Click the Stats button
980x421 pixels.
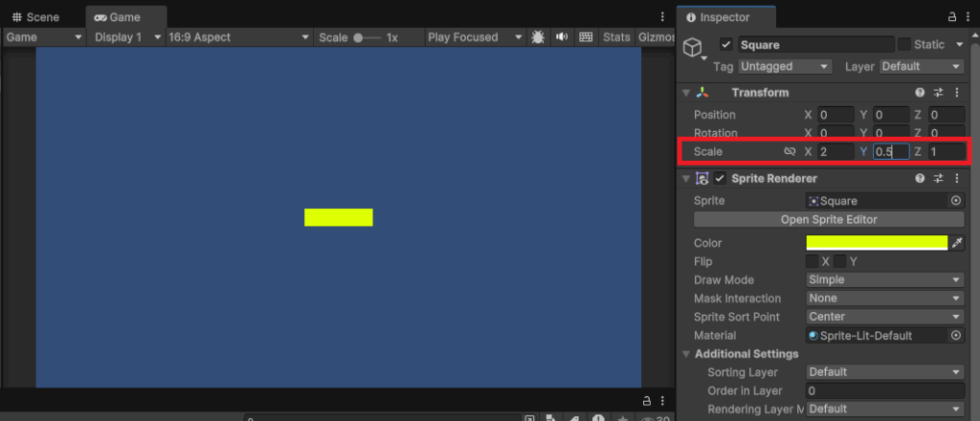point(616,37)
